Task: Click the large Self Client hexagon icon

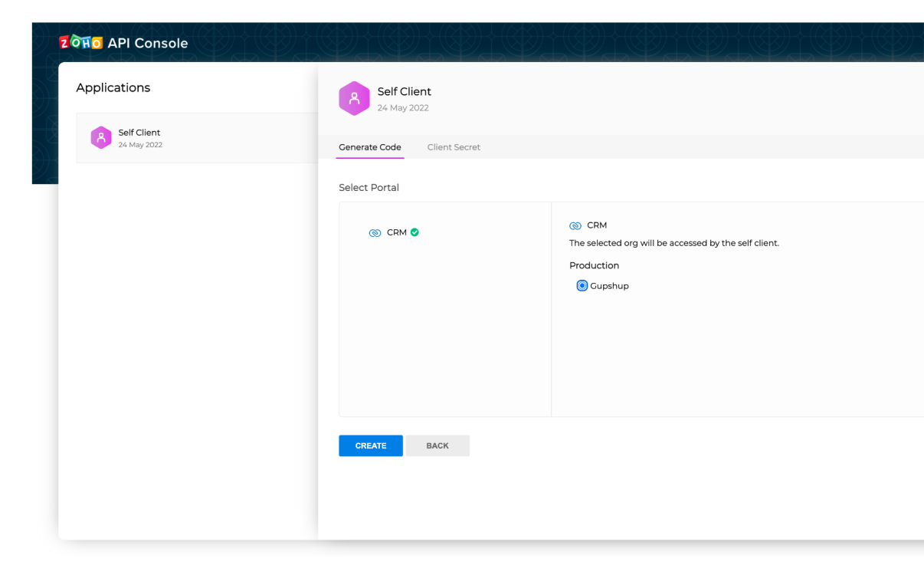Action: pyautogui.click(x=354, y=98)
